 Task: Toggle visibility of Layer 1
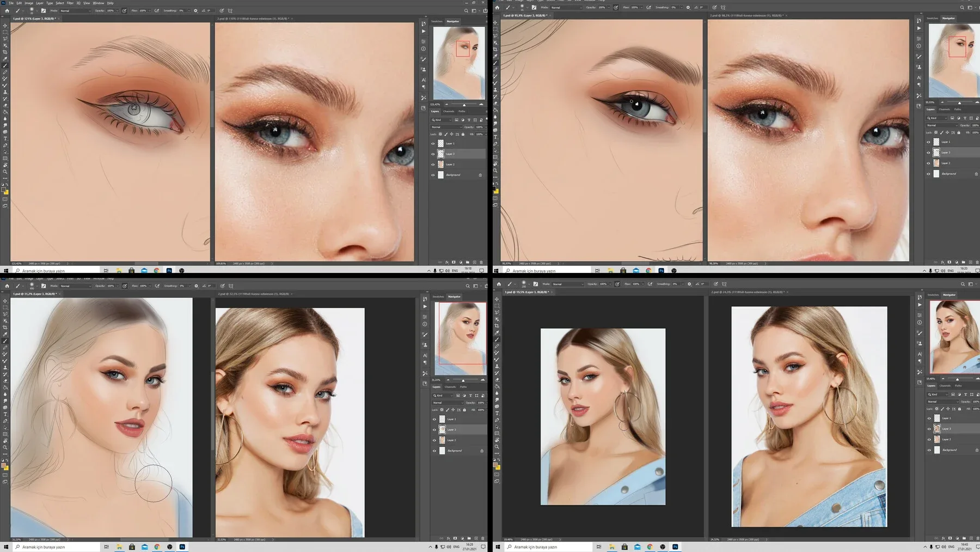coord(433,143)
